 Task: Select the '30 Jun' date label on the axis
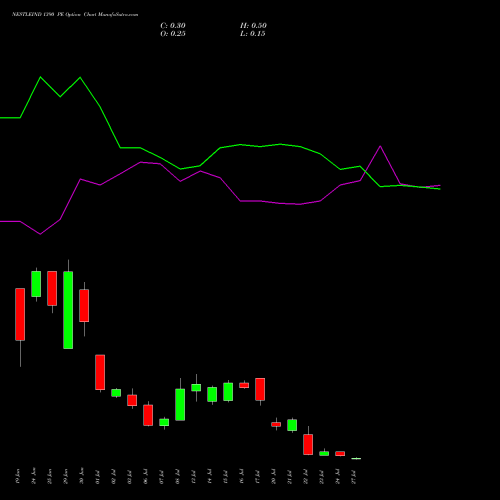coord(82,476)
